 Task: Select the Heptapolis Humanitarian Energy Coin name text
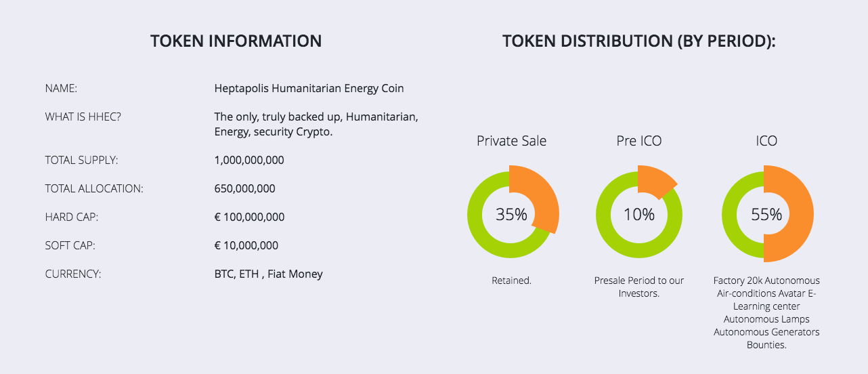(309, 88)
